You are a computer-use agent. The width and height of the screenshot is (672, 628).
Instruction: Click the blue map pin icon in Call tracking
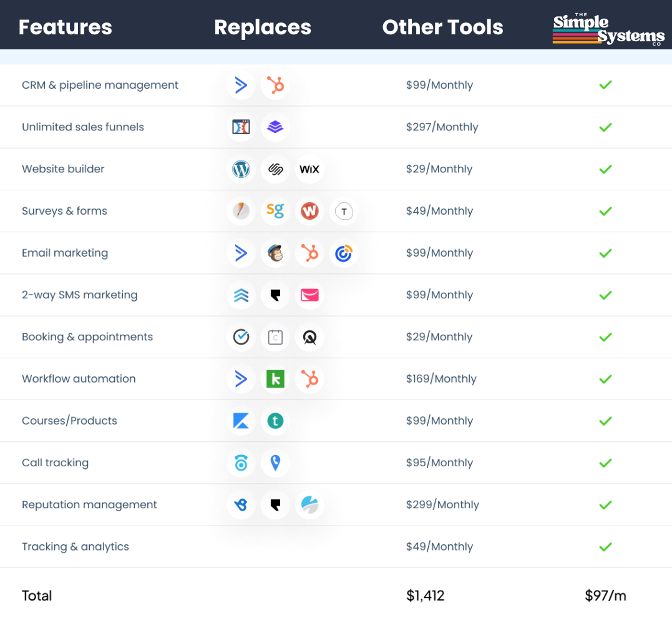point(275,463)
